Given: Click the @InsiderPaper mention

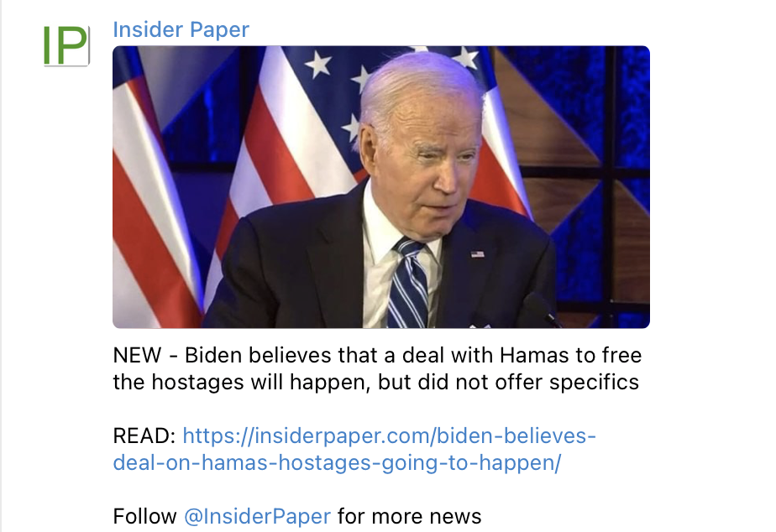Looking at the screenshot, I should coord(257,517).
